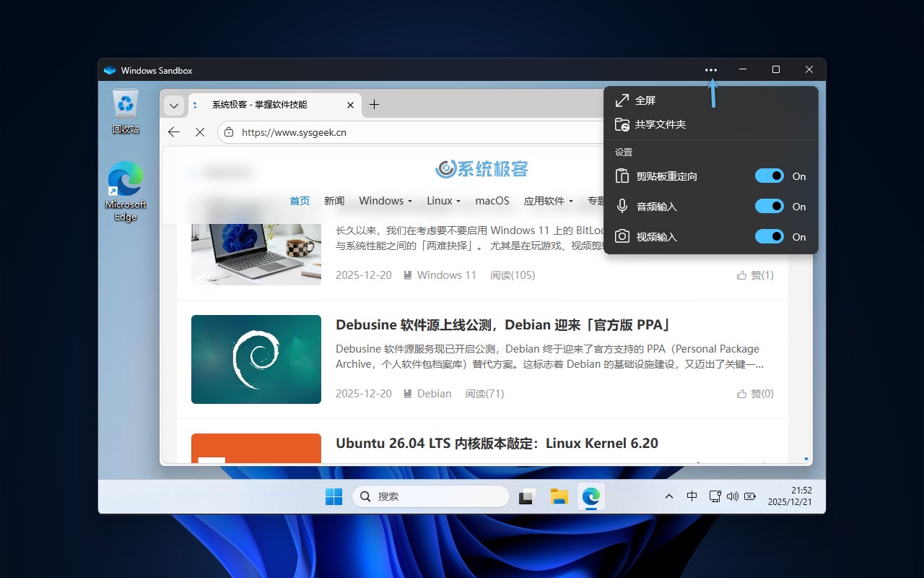
Task: Expand hidden icons in the system tray
Action: click(669, 496)
